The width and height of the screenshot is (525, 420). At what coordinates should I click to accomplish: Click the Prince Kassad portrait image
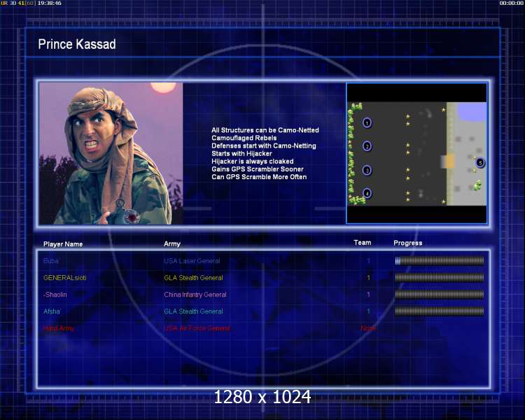point(111,153)
